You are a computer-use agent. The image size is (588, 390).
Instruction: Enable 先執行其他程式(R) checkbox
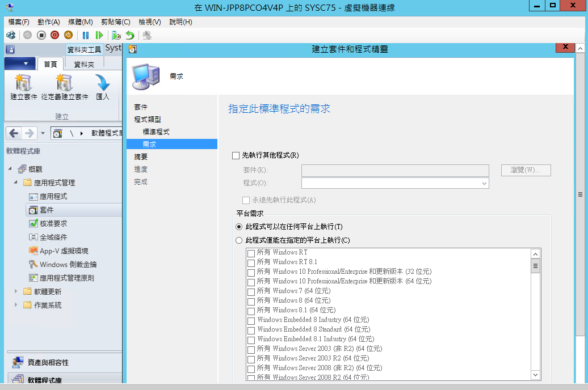[x=236, y=155]
